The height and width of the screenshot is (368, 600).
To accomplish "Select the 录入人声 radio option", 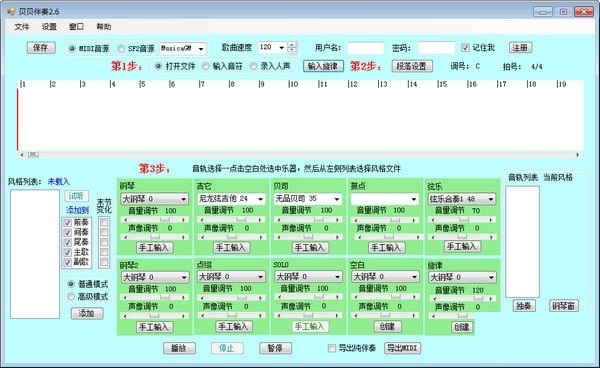I will (253, 66).
